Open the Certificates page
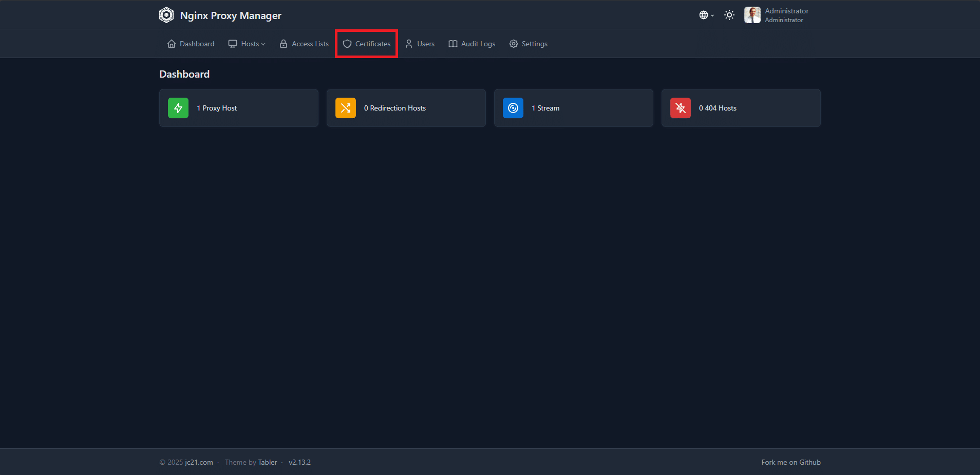 coord(367,44)
